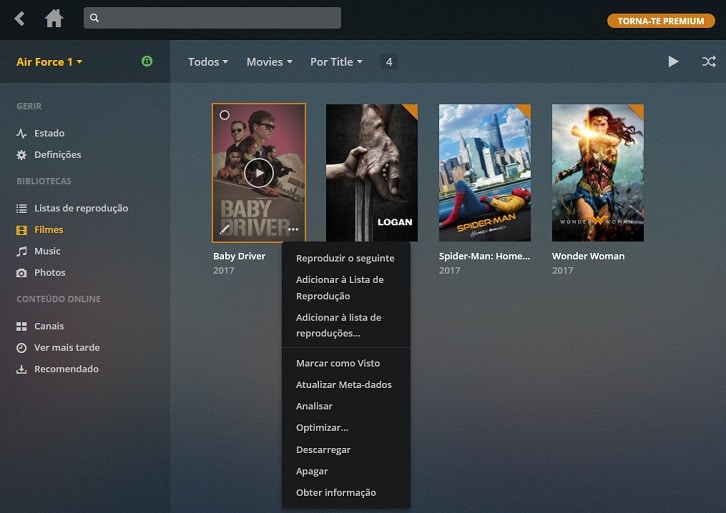Select Atualizar Meta-dados
This screenshot has width=726, height=513.
(x=345, y=385)
